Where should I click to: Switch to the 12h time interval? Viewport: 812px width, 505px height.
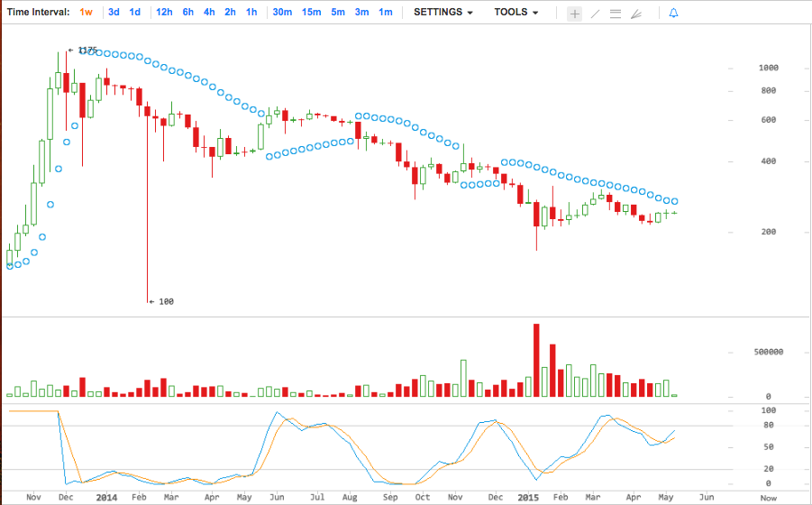click(x=164, y=12)
